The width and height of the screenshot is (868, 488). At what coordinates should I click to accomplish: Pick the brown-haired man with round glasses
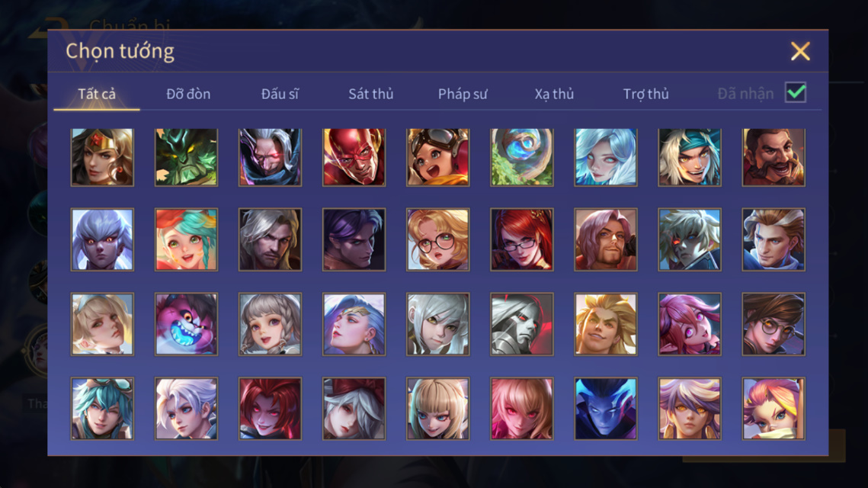774,324
